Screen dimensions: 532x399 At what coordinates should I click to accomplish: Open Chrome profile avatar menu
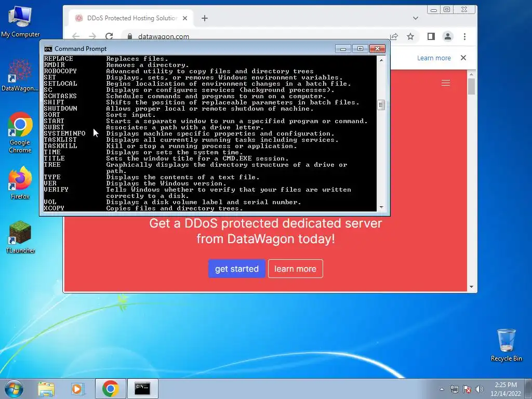[448, 36]
